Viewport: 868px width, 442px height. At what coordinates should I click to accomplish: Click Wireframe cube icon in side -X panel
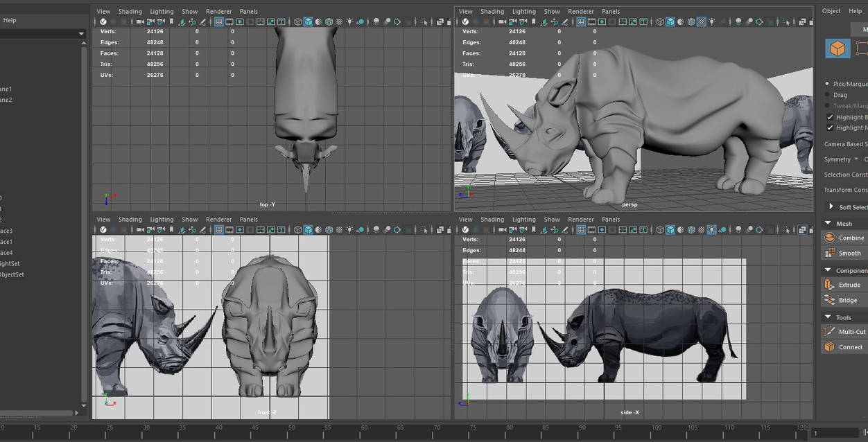pos(659,229)
